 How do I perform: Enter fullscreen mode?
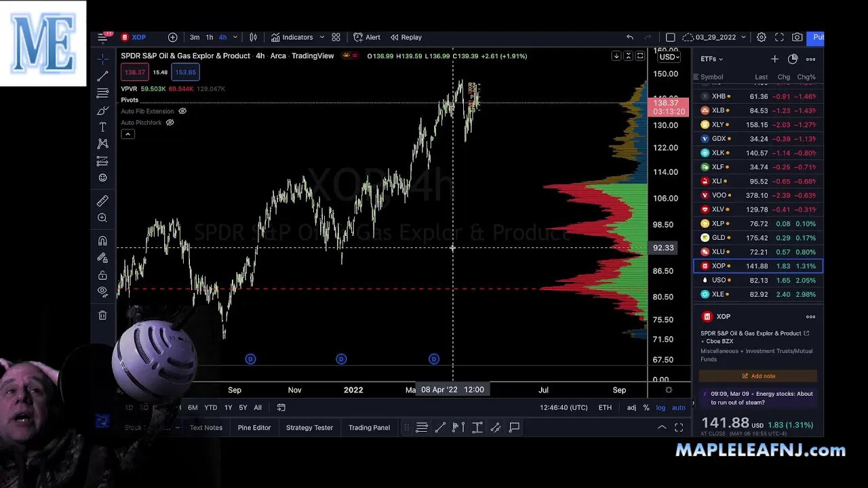point(779,37)
